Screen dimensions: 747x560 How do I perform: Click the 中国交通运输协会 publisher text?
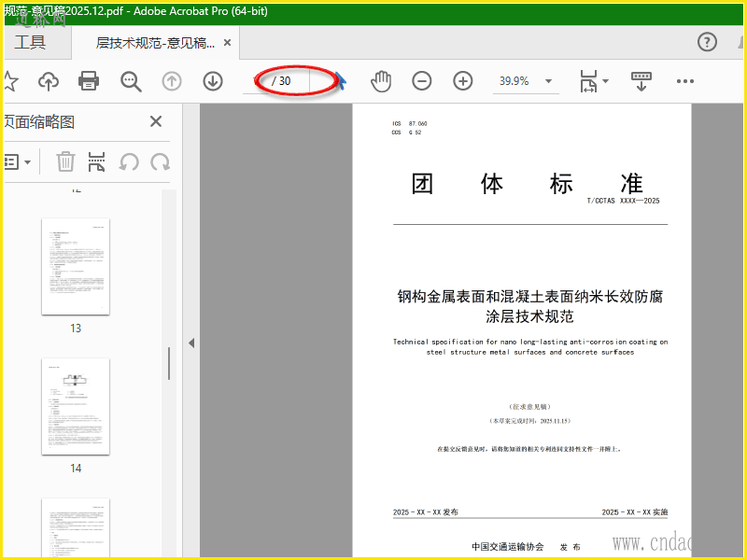(x=508, y=547)
